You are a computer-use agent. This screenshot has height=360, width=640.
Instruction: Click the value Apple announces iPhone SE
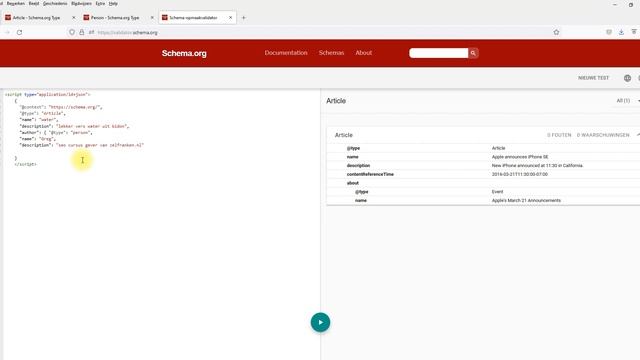point(520,157)
